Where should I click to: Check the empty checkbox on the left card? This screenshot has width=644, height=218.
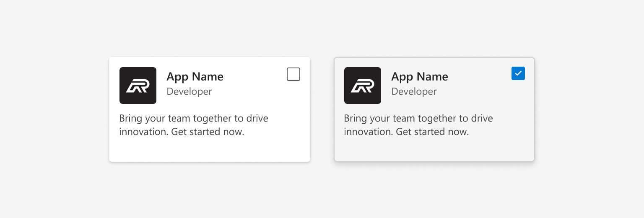tap(293, 74)
